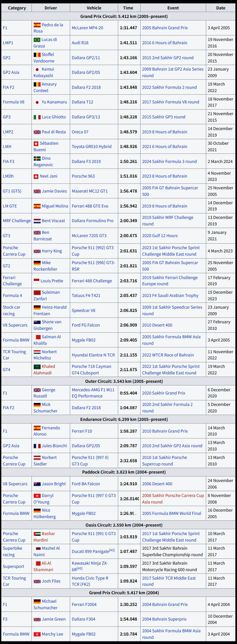
Task: Open the Nico Hülkenberg driver link
Action: pyautogui.click(x=45, y=514)
